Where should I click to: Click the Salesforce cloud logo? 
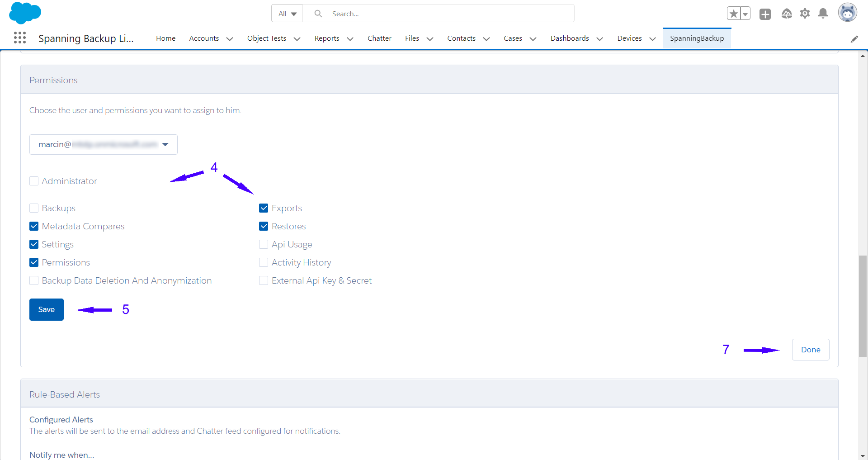25,13
